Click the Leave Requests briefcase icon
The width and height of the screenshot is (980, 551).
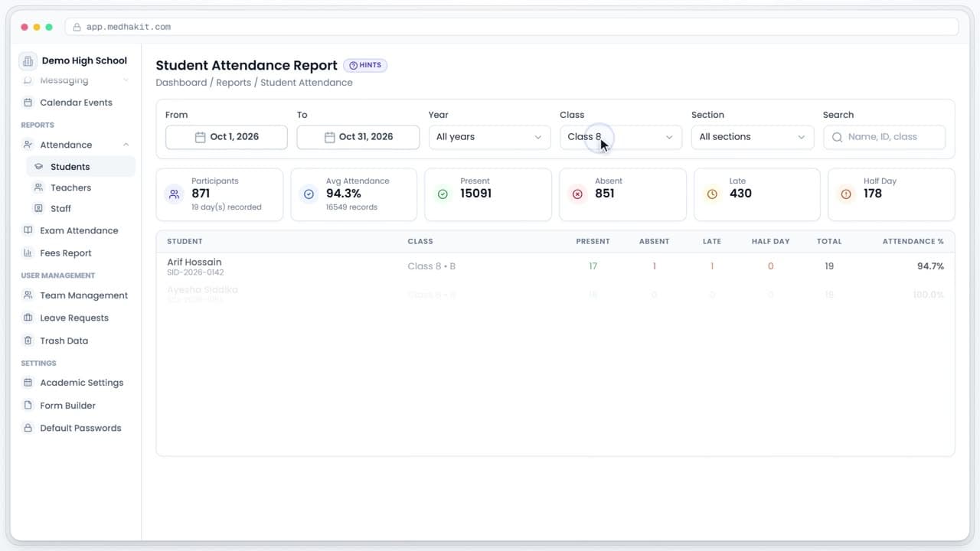28,318
